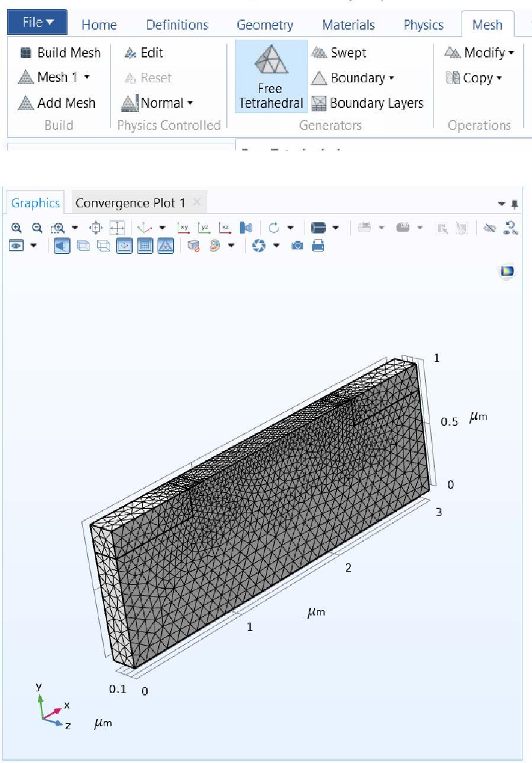
Task: Click the Clipping tool icon
Action: 318,228
